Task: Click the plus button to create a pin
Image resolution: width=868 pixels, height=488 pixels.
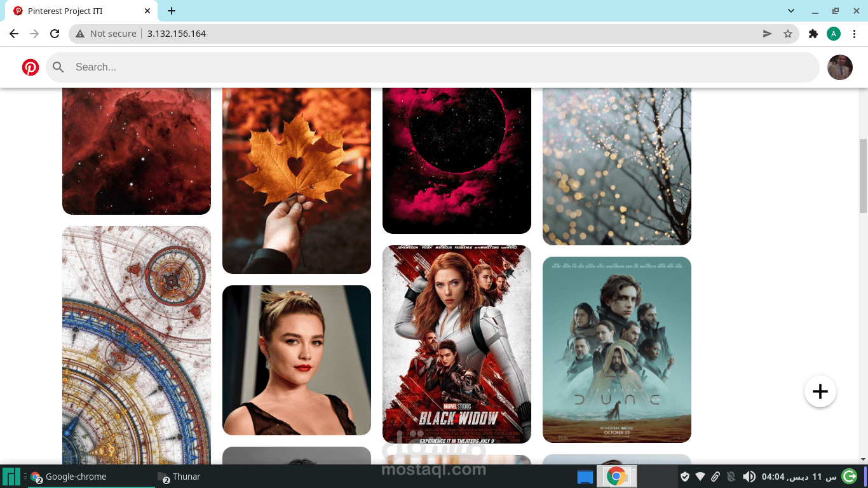Action: [820, 391]
